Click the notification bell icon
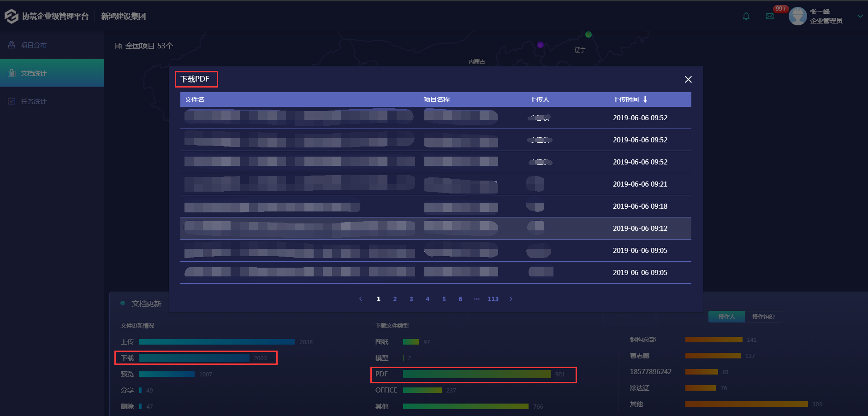This screenshot has width=868, height=416. (x=746, y=17)
